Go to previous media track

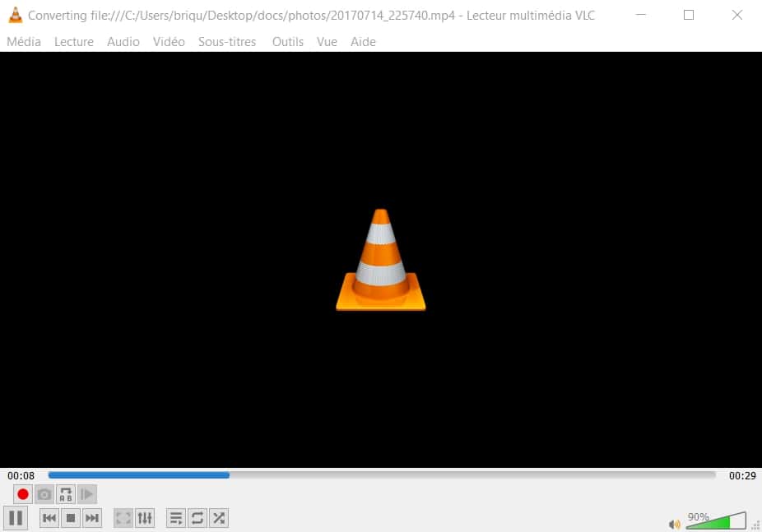tap(49, 518)
